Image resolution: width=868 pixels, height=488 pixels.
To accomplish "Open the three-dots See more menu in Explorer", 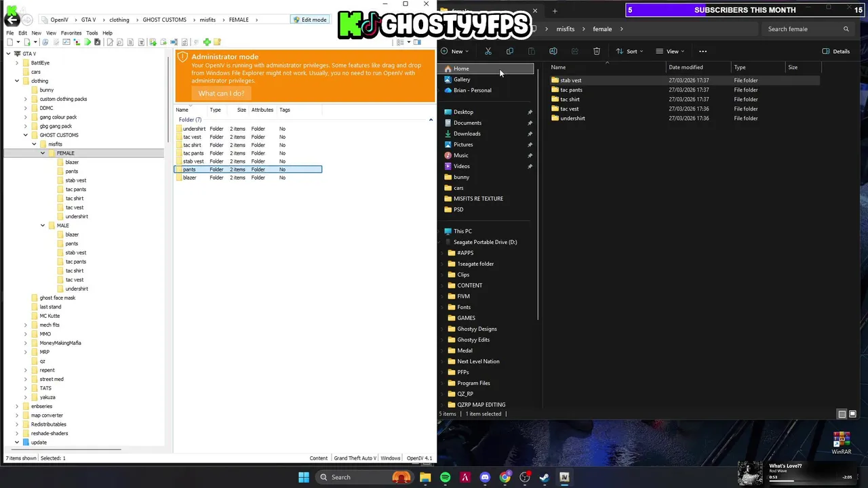I will 703,51.
